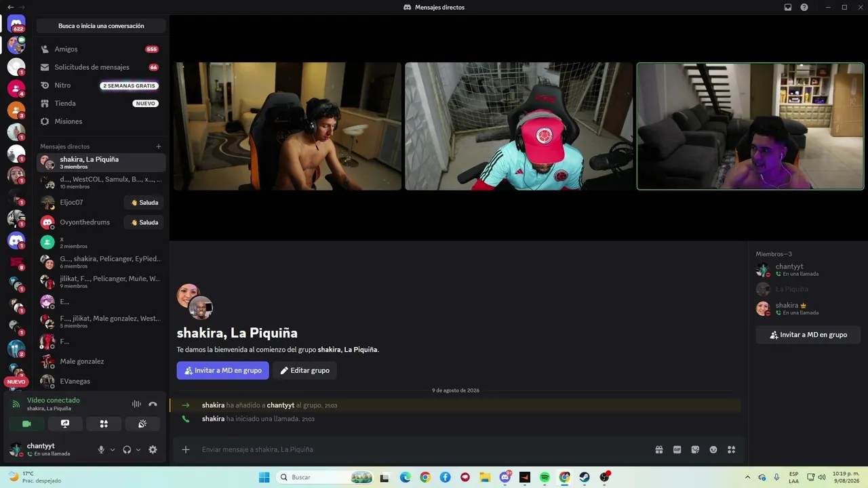This screenshot has width=868, height=488.
Task: Select shakira, La Piquiña conversation
Action: (101, 163)
